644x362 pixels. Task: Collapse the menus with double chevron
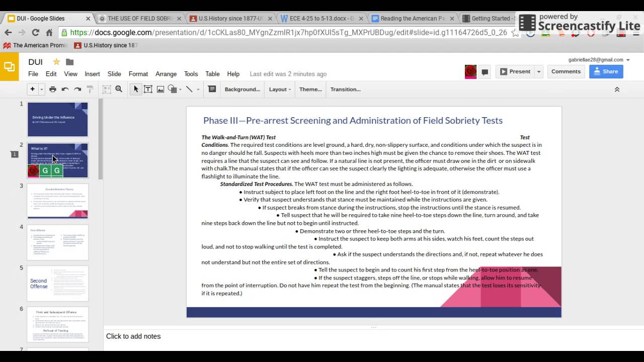click(x=617, y=89)
